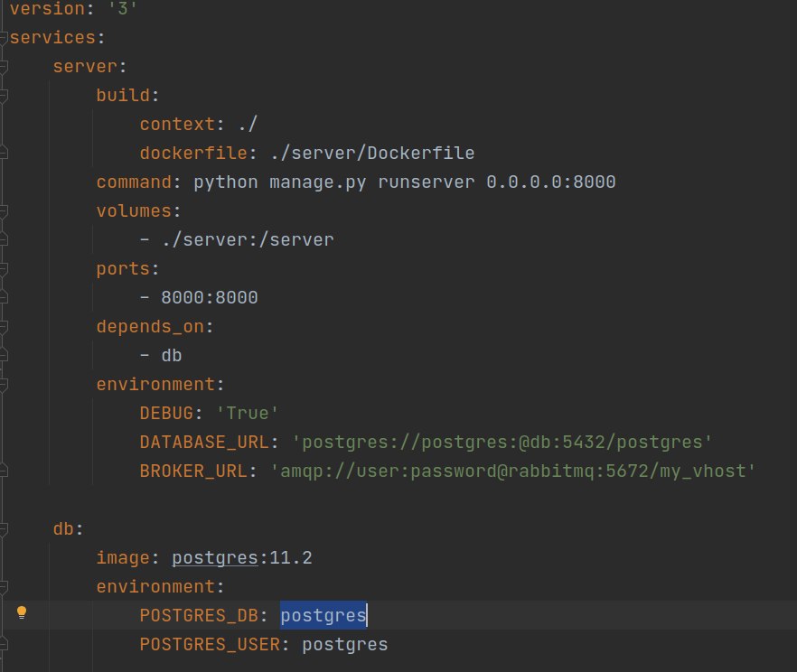Image resolution: width=797 pixels, height=672 pixels.
Task: Click the yellow lightbulb quick-fix icon
Action: tap(22, 612)
